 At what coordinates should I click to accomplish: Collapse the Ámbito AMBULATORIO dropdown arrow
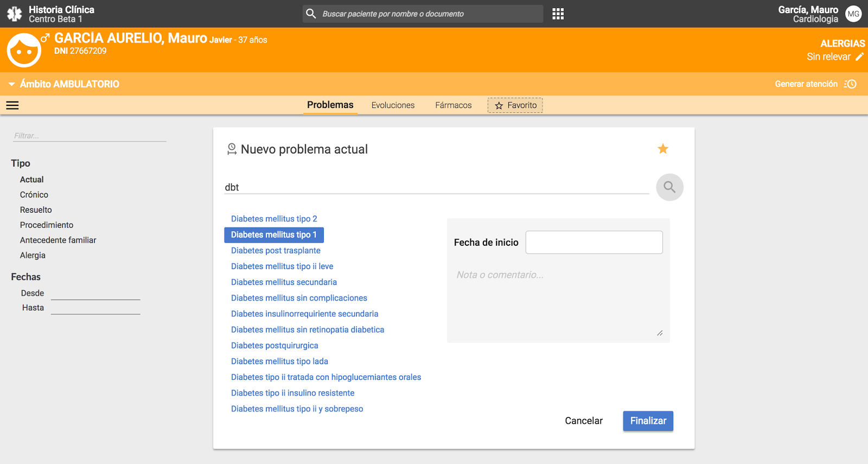pos(11,84)
